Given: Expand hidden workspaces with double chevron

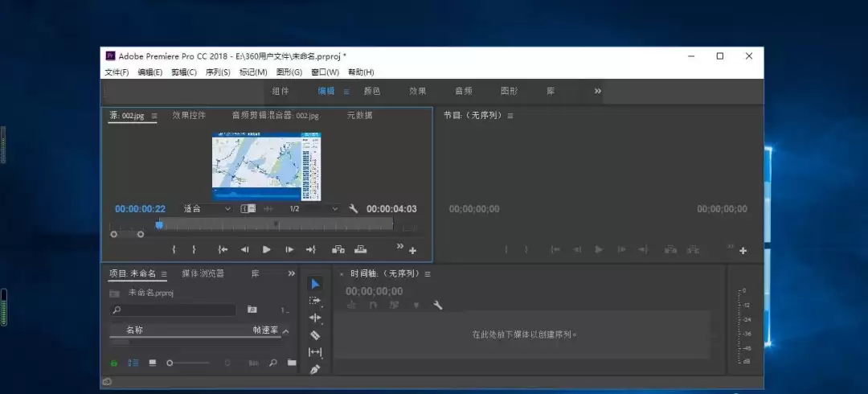Looking at the screenshot, I should 598,91.
